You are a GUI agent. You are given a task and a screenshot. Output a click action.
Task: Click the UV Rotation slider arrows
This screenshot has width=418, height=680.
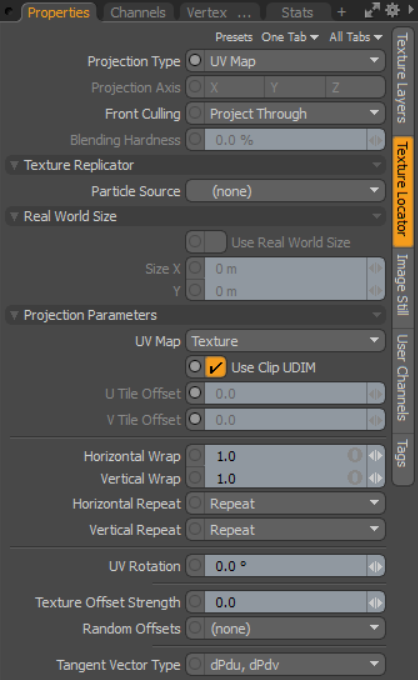click(x=376, y=566)
